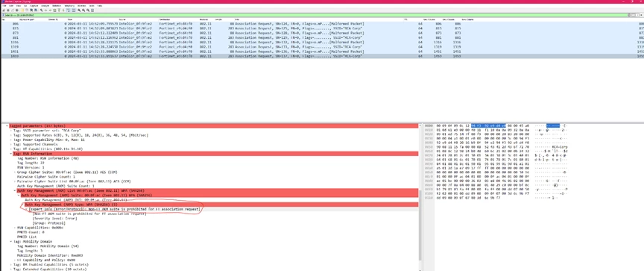This screenshot has width=644, height=271.
Task: Zoom in the main window text
Action: [x=79, y=10]
